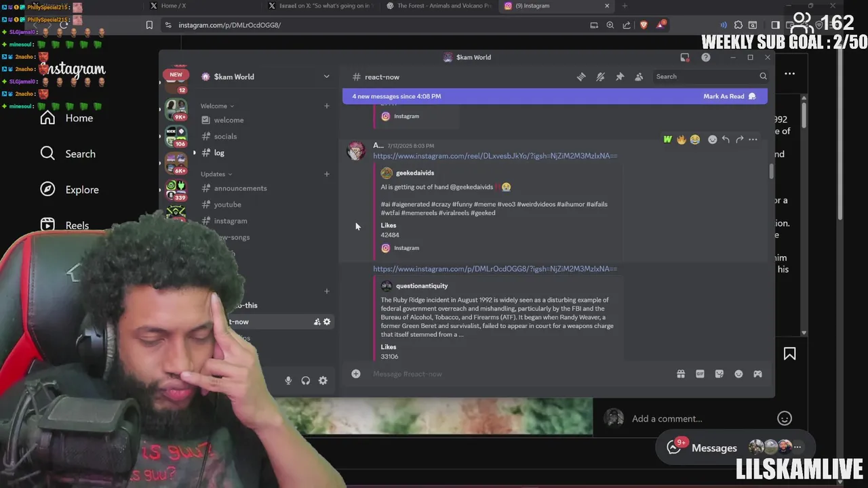This screenshot has width=868, height=488.
Task: Open the emoji picker in message bar
Action: coord(738,374)
